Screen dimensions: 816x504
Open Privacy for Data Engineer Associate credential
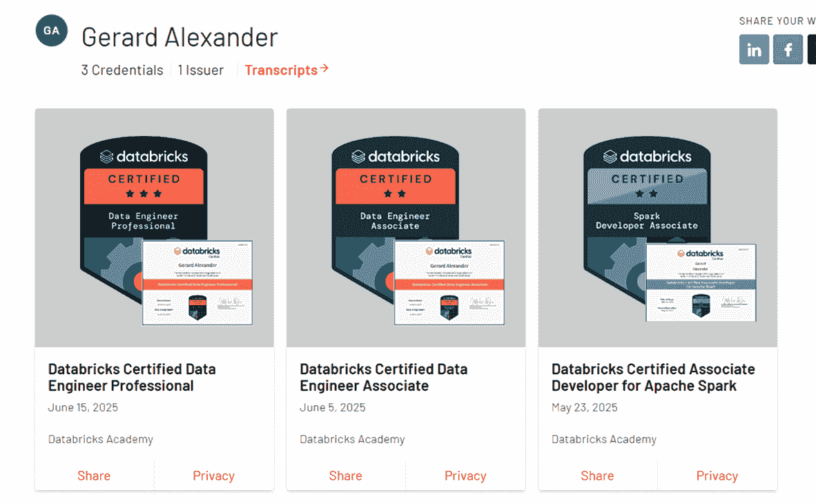point(466,476)
